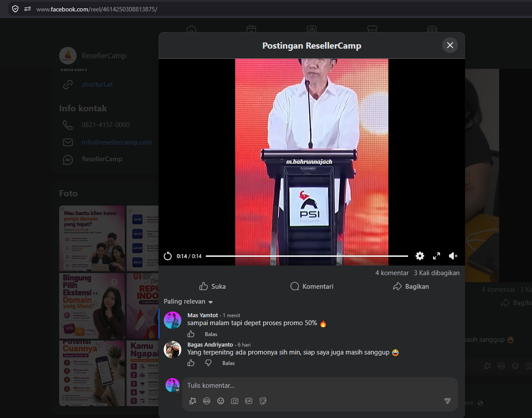Open the 'Mau bantu klien kamu' photo
This screenshot has width=532, height=418.
pos(92,238)
